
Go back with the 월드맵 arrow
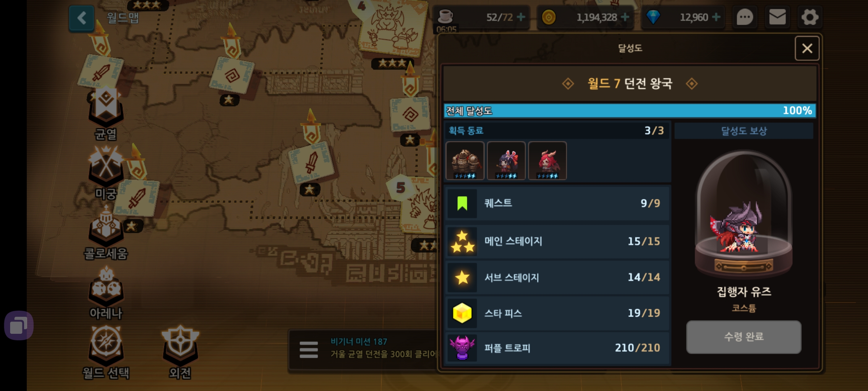(x=82, y=18)
